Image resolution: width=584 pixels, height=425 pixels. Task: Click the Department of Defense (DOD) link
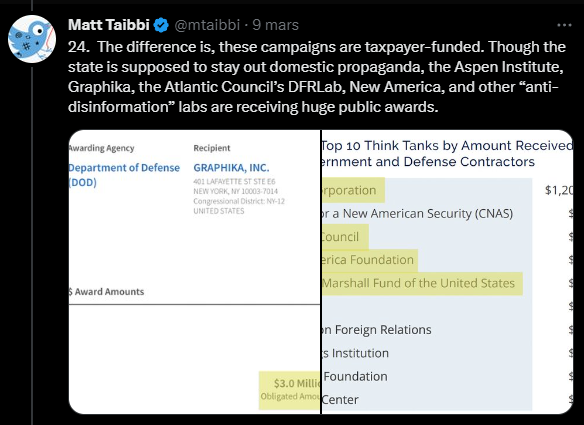pyautogui.click(x=124, y=175)
